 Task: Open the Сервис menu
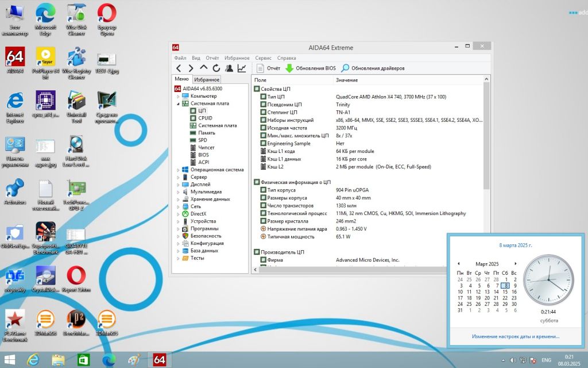coord(263,58)
